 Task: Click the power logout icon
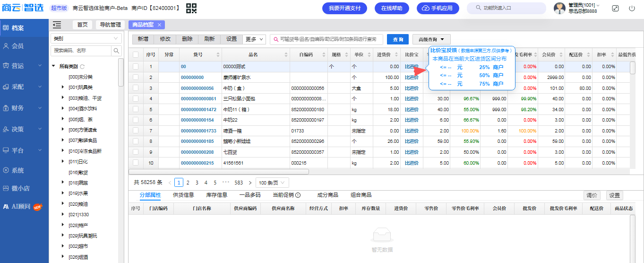pyautogui.click(x=632, y=9)
